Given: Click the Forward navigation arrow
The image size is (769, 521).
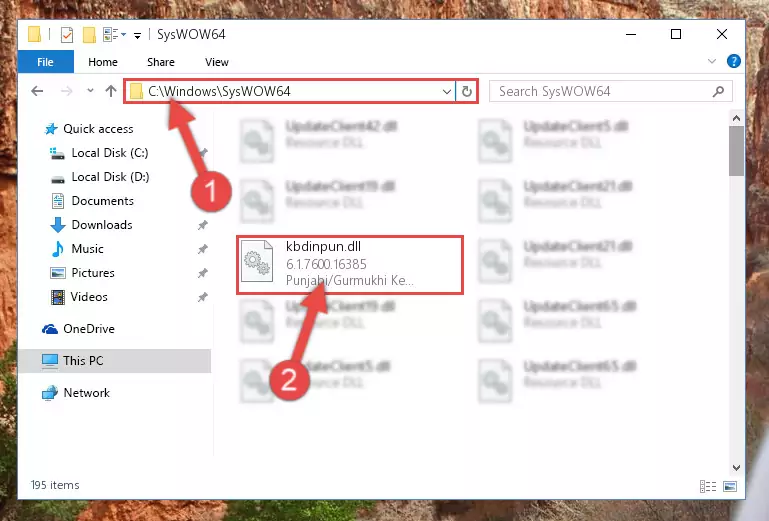Looking at the screenshot, I should 67,91.
